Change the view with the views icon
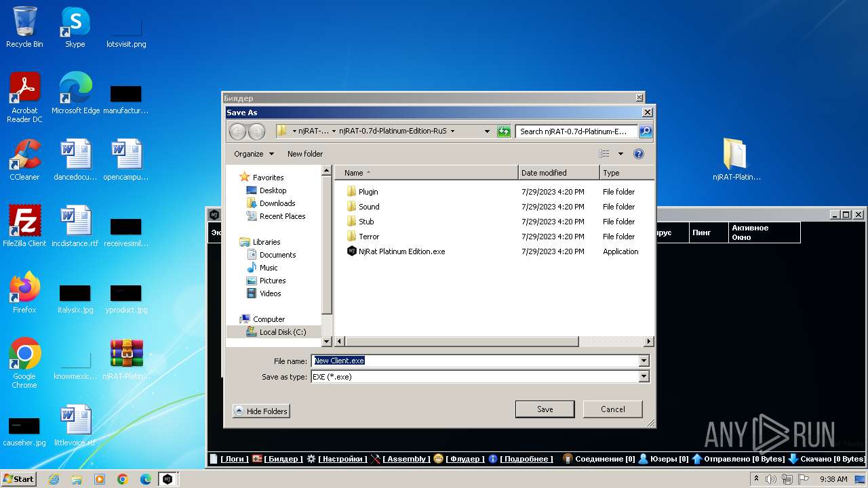Screen dimensions: 868x488 point(604,154)
